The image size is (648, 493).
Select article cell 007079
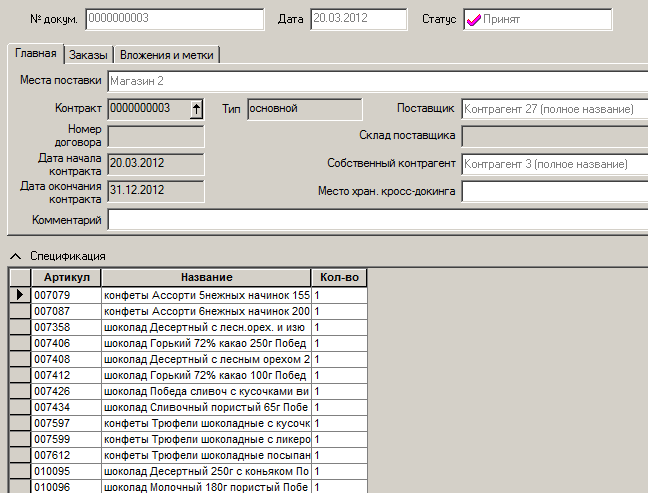tap(66, 295)
